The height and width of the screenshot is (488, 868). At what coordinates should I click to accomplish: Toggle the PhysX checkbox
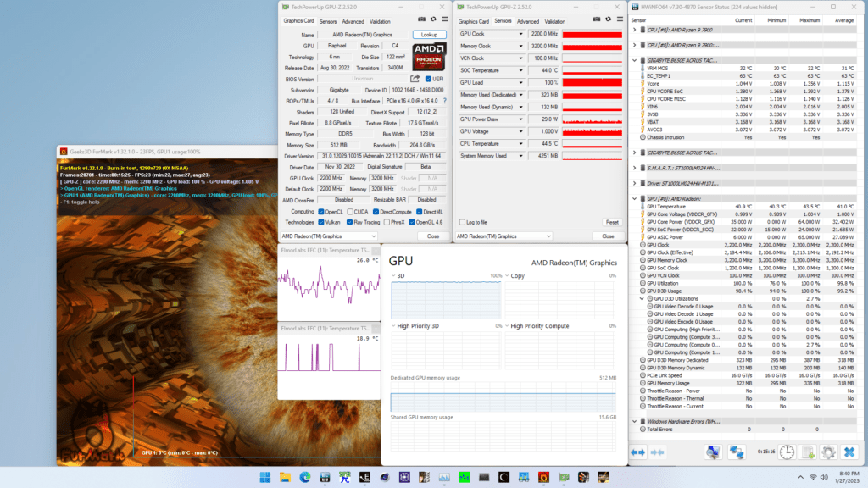pos(387,222)
